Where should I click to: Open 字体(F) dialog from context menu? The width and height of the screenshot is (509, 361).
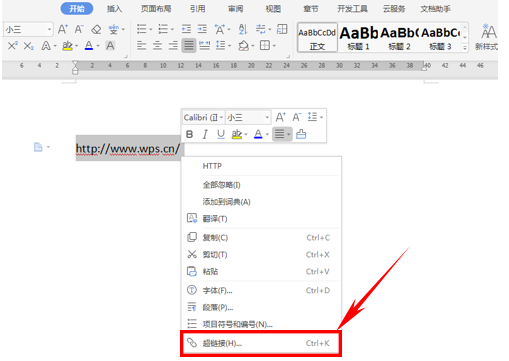261,290
